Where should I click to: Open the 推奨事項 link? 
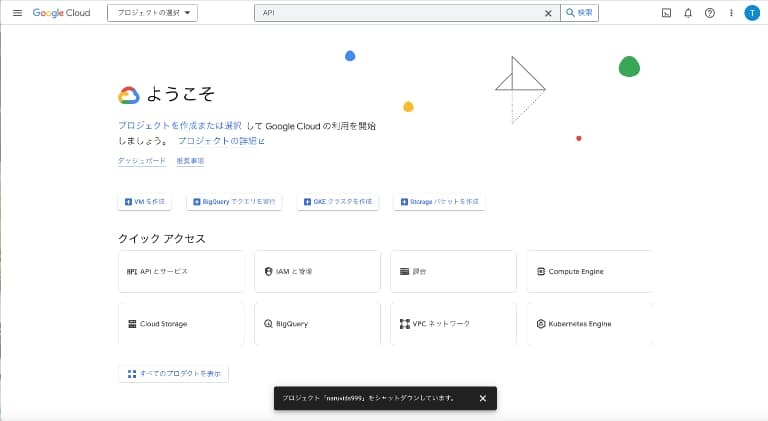(x=190, y=161)
